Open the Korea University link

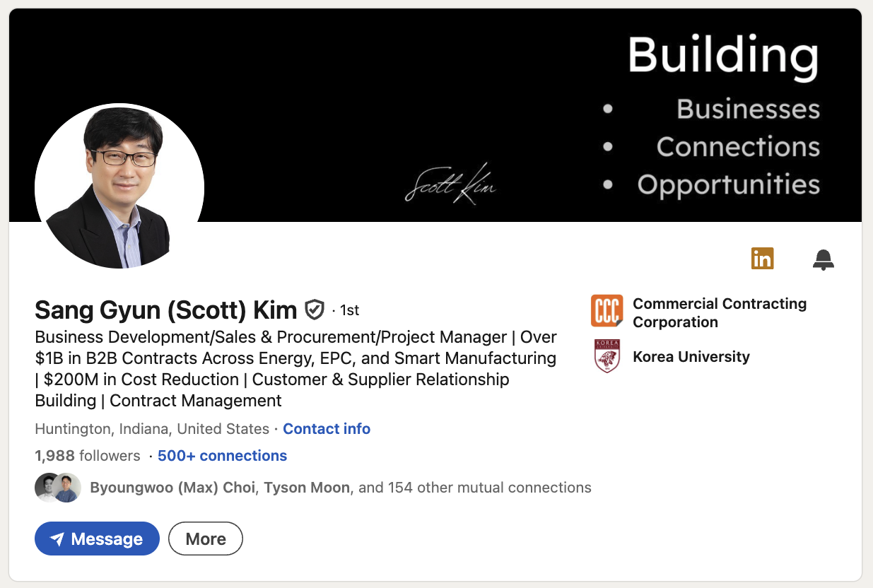691,357
